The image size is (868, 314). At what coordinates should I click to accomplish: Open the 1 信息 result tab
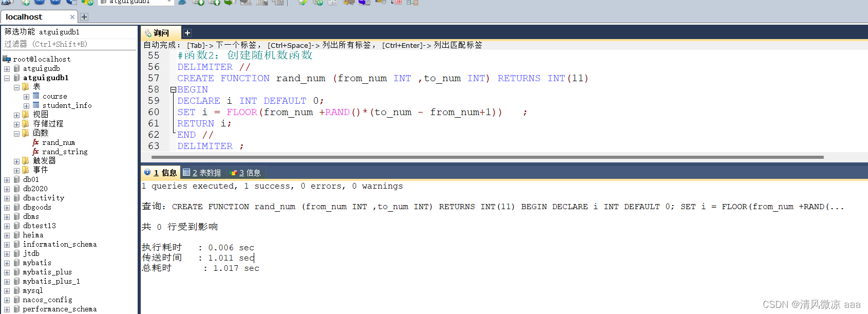pyautogui.click(x=161, y=173)
